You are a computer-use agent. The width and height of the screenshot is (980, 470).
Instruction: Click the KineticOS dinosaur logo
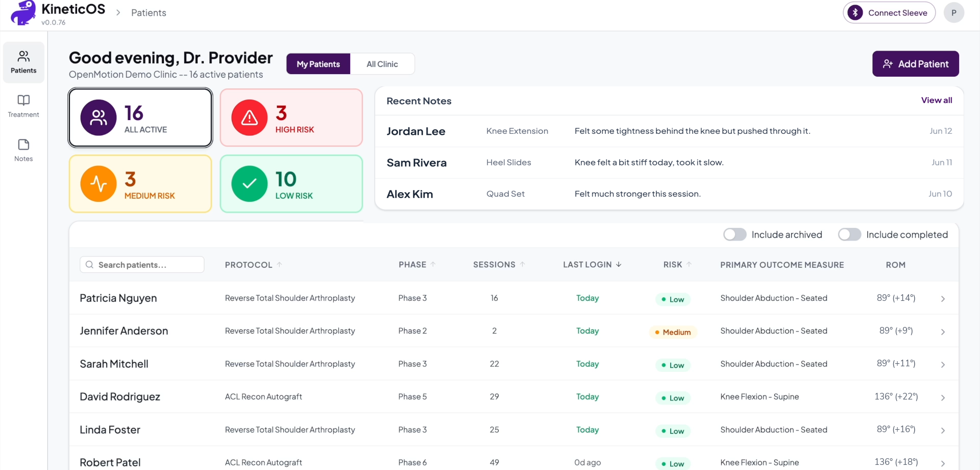pyautogui.click(x=23, y=12)
